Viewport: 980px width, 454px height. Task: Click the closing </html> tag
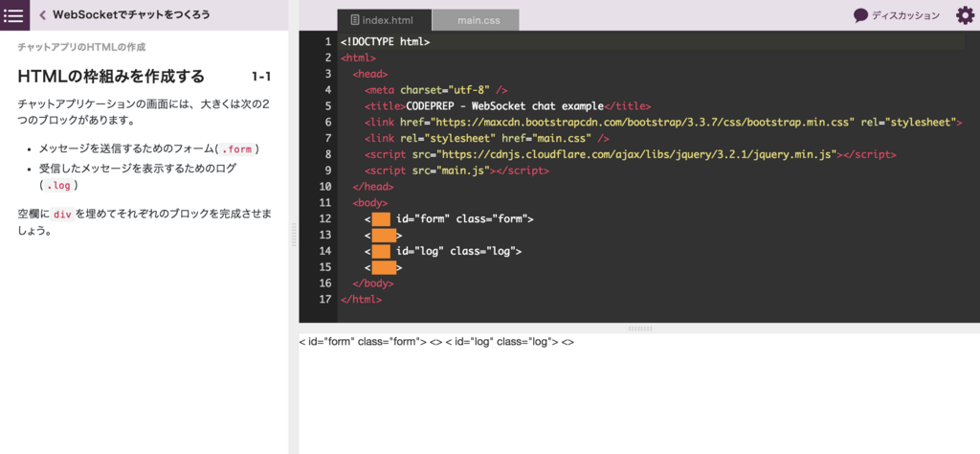coord(361,300)
